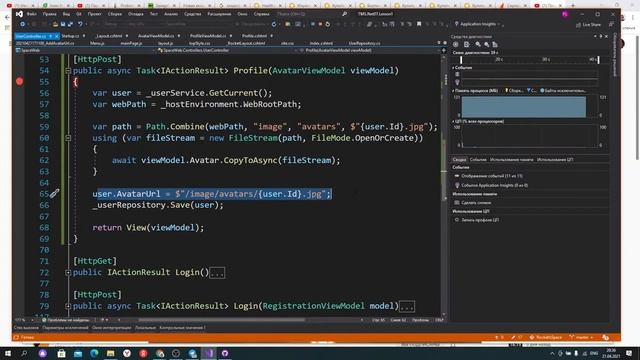This screenshot has height=360, width=640.
Task: Close the UserController.cs tab
Action: (x=57, y=36)
